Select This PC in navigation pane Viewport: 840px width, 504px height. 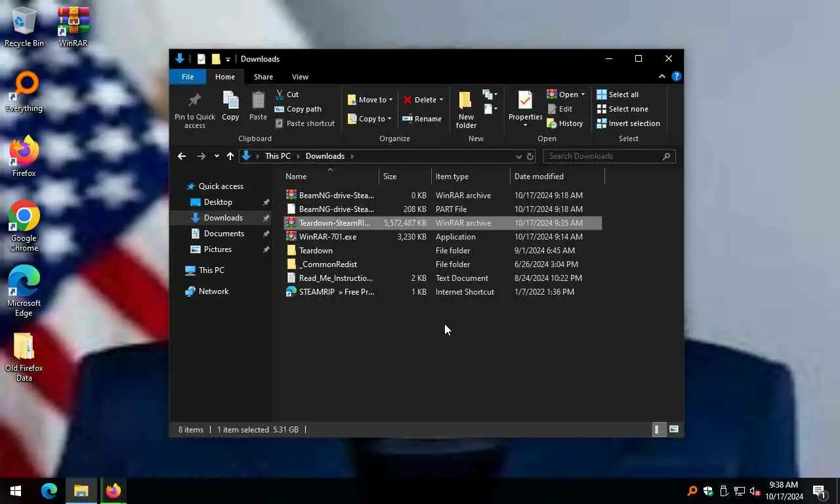pos(211,270)
